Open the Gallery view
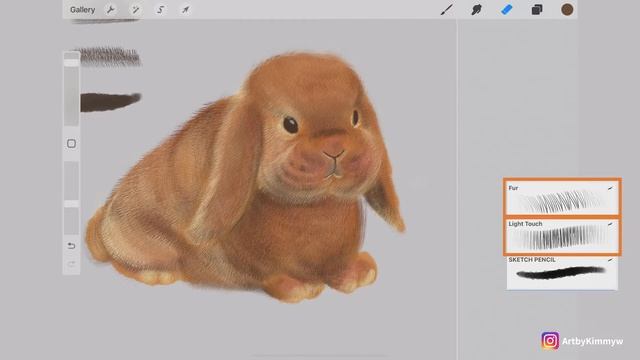Screen dimensions: 640x360 82,10
